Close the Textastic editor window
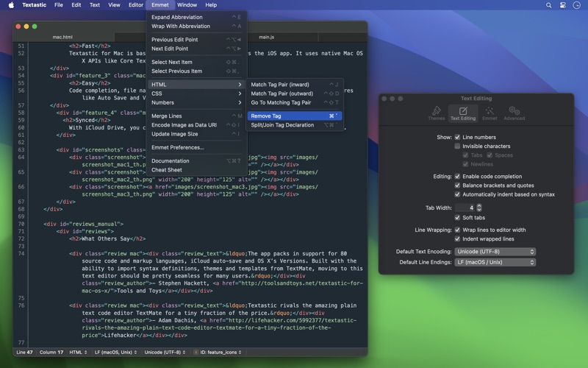 (x=18, y=26)
